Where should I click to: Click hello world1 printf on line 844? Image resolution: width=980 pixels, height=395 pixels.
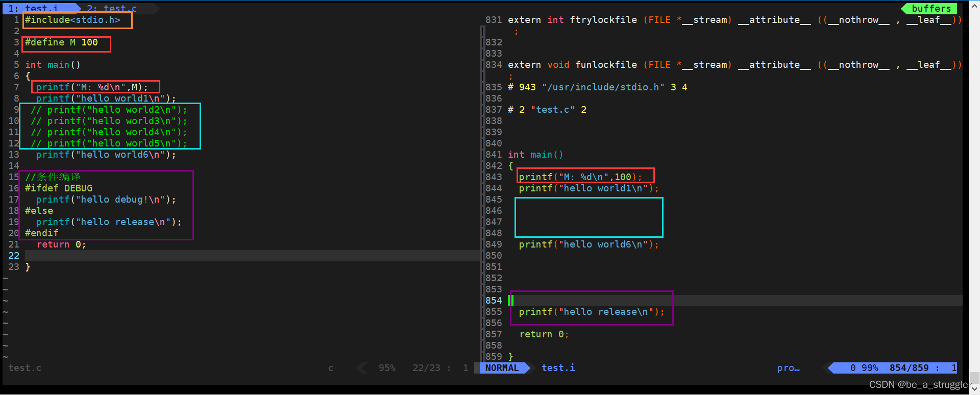[x=589, y=188]
